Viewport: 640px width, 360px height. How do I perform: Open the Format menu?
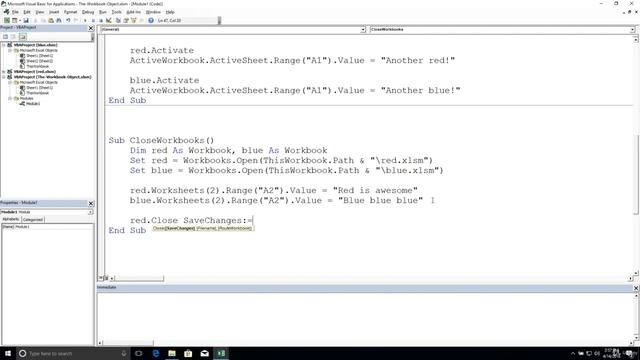tap(70, 12)
